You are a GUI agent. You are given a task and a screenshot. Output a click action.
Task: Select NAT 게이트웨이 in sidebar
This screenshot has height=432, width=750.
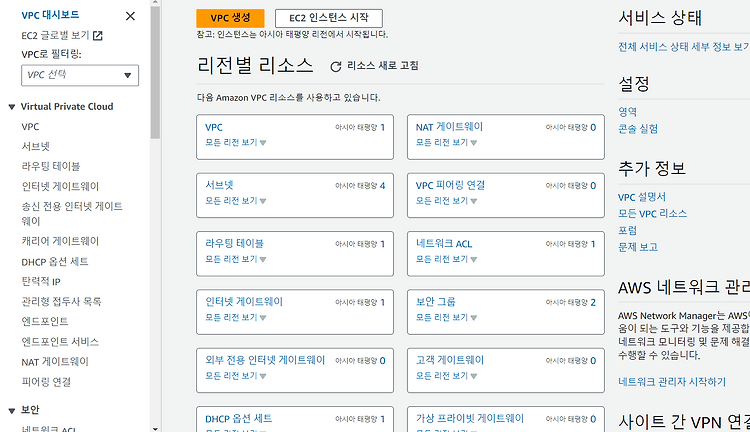(x=55, y=362)
